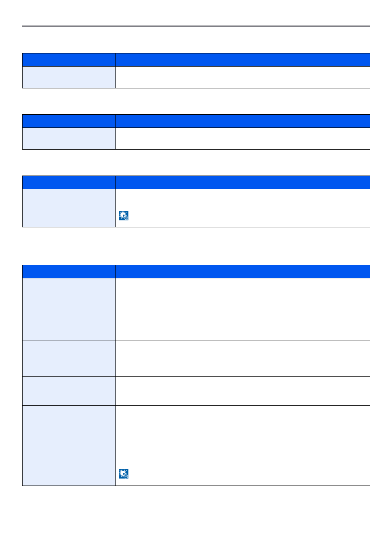The width and height of the screenshot is (392, 555).
Task: Click the light-blue item cell of the third table
Action: (69, 208)
